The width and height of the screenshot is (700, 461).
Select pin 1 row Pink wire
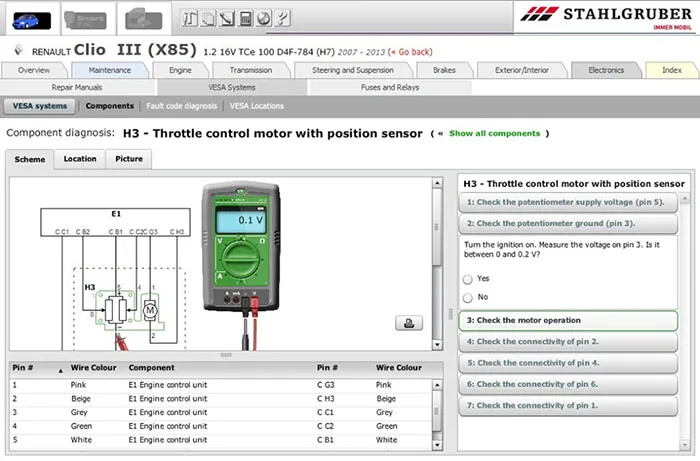221,385
